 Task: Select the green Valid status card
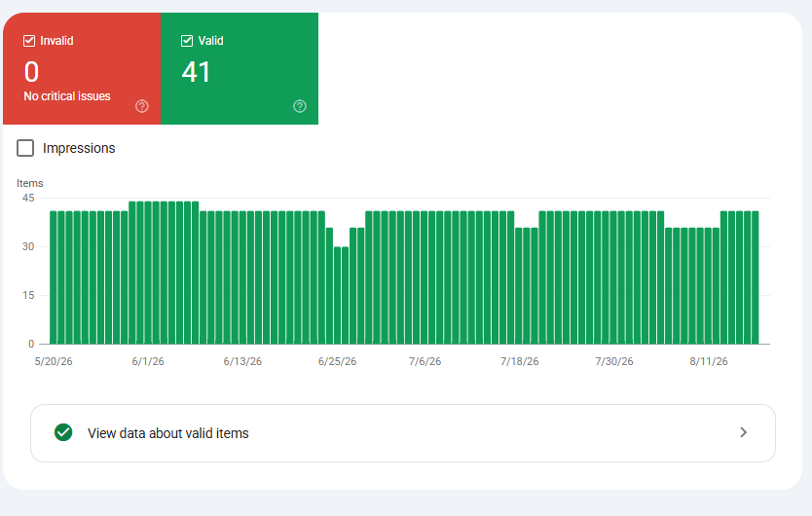tap(240, 68)
